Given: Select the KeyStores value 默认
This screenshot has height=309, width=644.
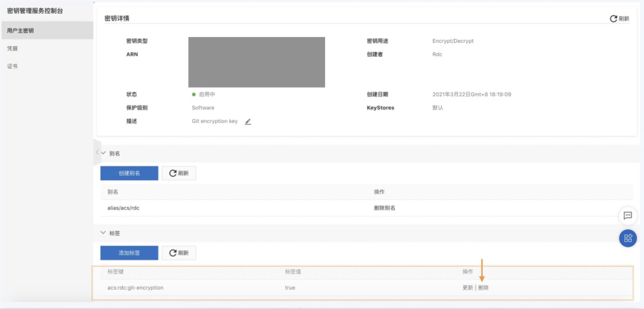Looking at the screenshot, I should click(x=438, y=108).
